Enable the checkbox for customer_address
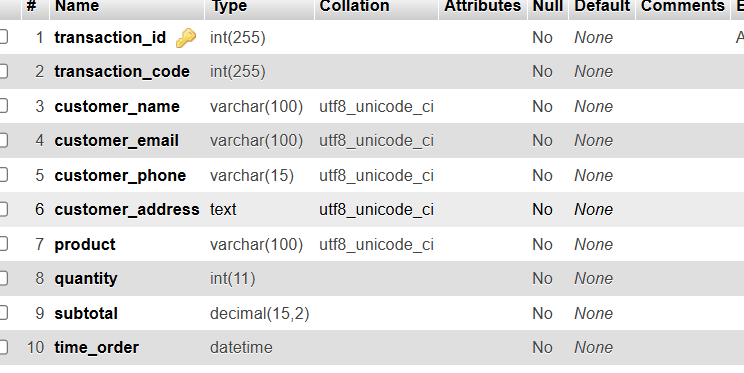 3,209
